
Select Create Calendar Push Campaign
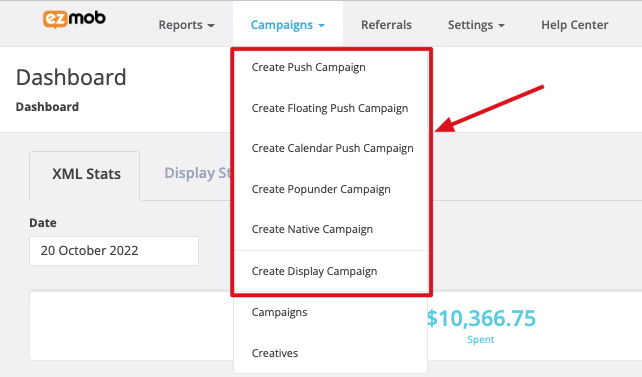point(330,148)
